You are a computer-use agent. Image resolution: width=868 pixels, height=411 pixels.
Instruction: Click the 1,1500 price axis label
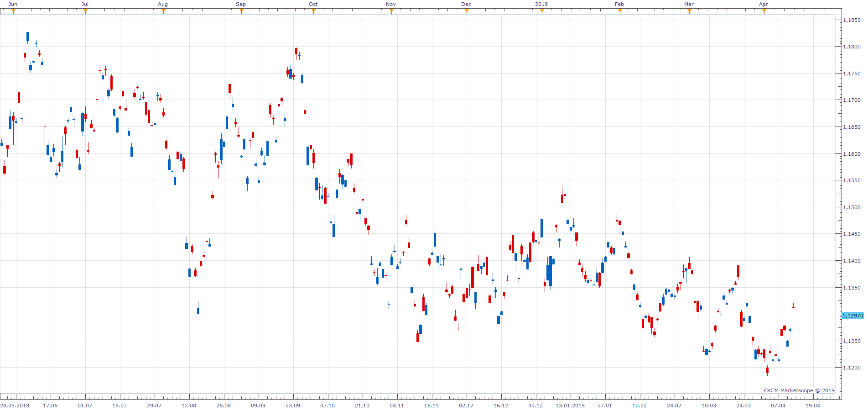[x=852, y=207]
